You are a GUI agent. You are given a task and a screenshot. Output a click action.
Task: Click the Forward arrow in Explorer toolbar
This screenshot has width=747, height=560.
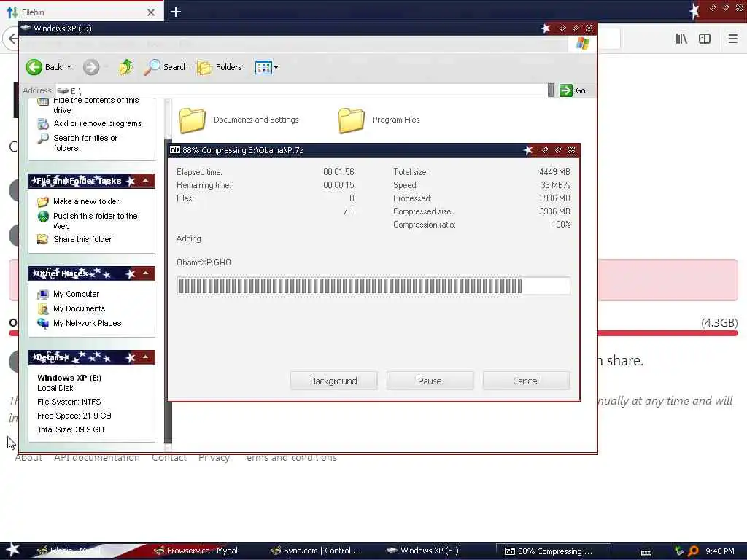[x=91, y=67]
